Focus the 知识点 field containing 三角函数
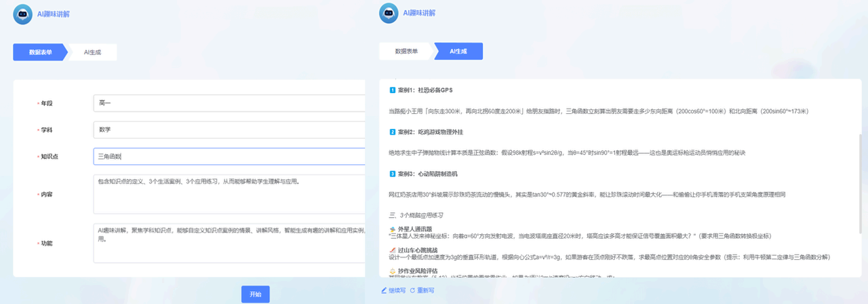Image resolution: width=868 pixels, height=304 pixels. pos(229,156)
